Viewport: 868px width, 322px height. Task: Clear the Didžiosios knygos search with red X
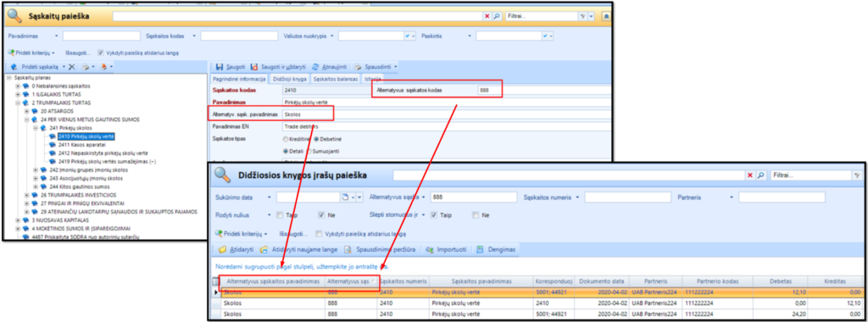click(750, 175)
